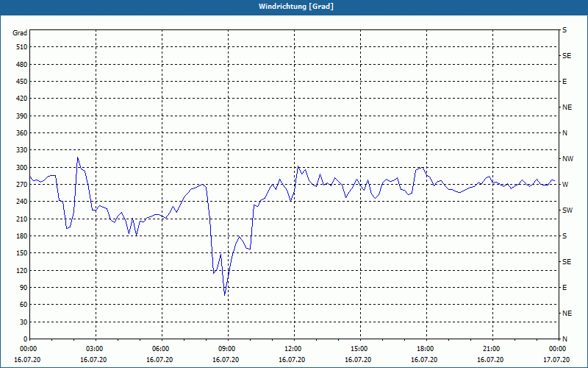Select the 21:00 time label
The image size is (588, 368).
tap(490, 348)
